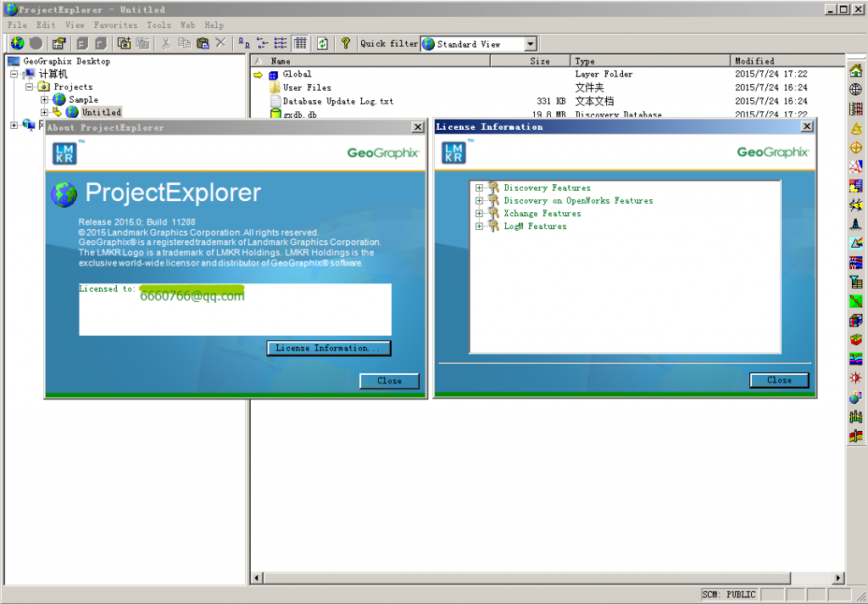Select the Untitled project in tree
The height and width of the screenshot is (604, 868).
[102, 112]
